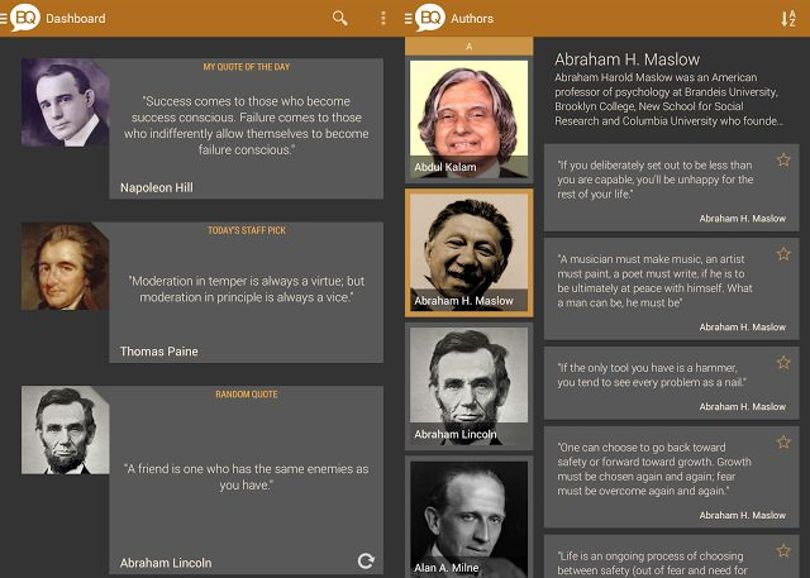Select the Abdul Kalam author tile

469,119
